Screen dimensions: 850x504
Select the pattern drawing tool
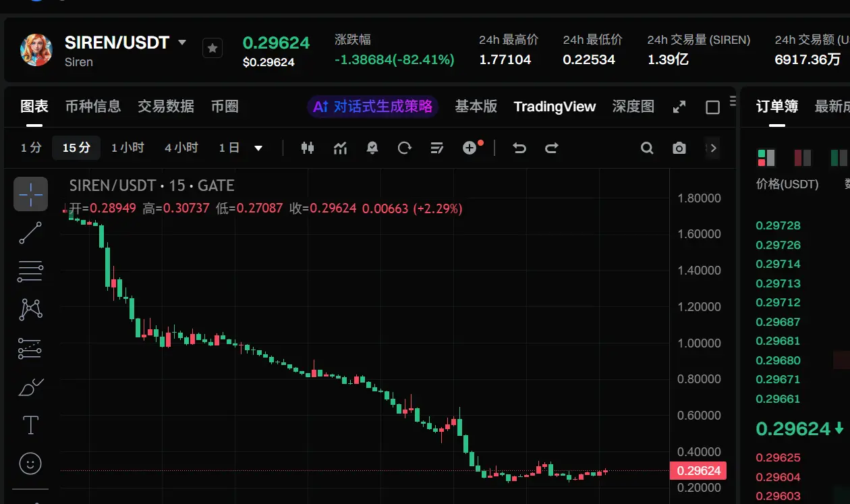(x=30, y=310)
